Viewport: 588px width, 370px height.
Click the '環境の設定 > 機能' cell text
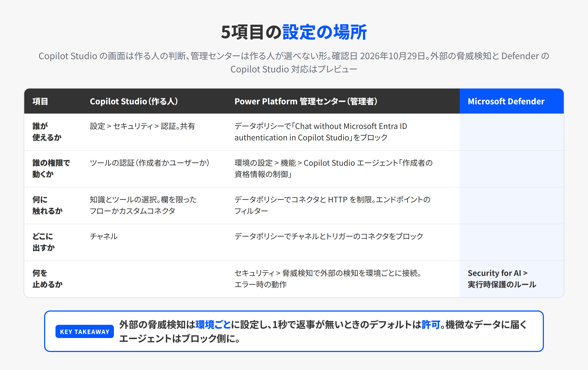[333, 168]
